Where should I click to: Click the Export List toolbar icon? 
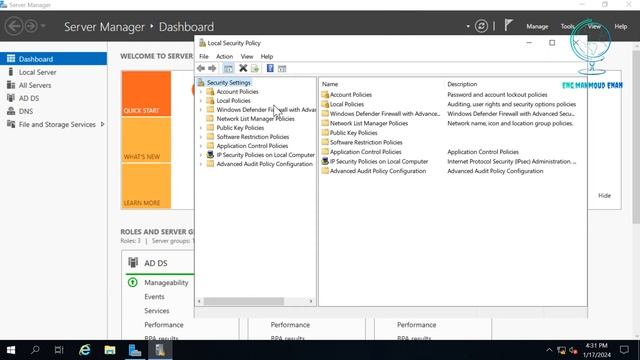point(255,69)
